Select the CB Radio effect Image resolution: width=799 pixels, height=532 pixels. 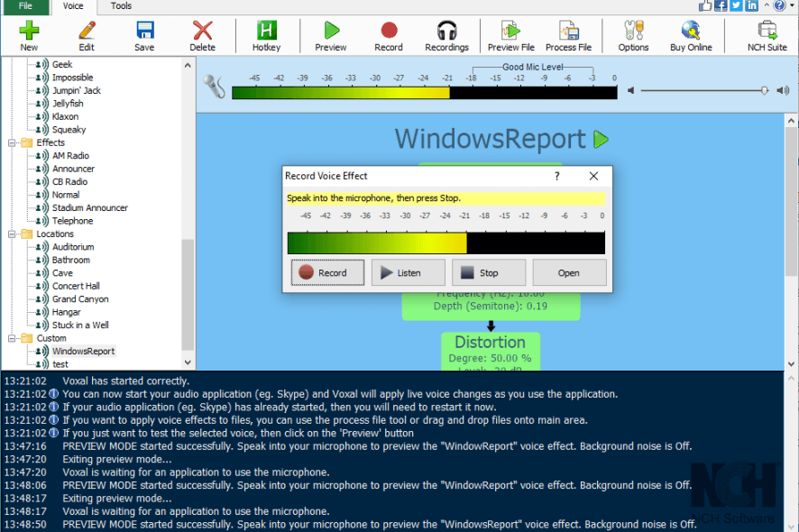pos(69,182)
